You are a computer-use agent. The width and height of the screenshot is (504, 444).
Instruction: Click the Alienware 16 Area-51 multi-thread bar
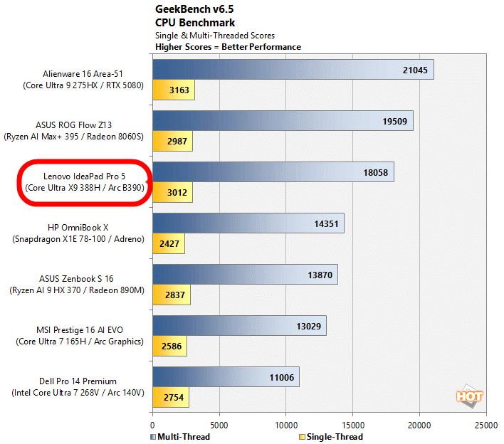click(x=293, y=69)
